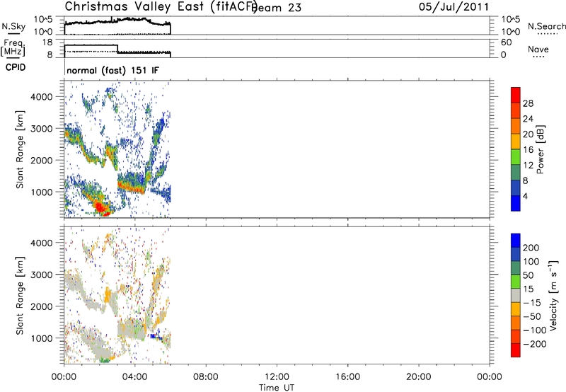Click the '-200' tick on Velocity colorbar
The image size is (566, 392).
(x=534, y=344)
